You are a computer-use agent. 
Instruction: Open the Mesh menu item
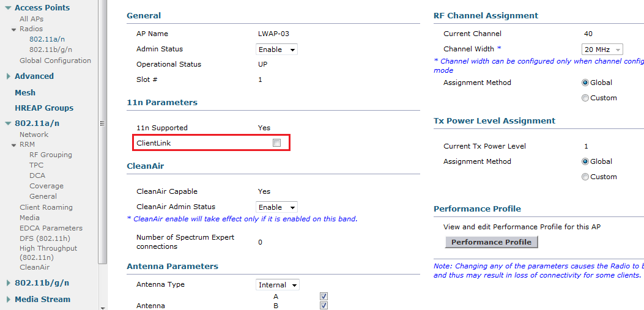click(25, 93)
